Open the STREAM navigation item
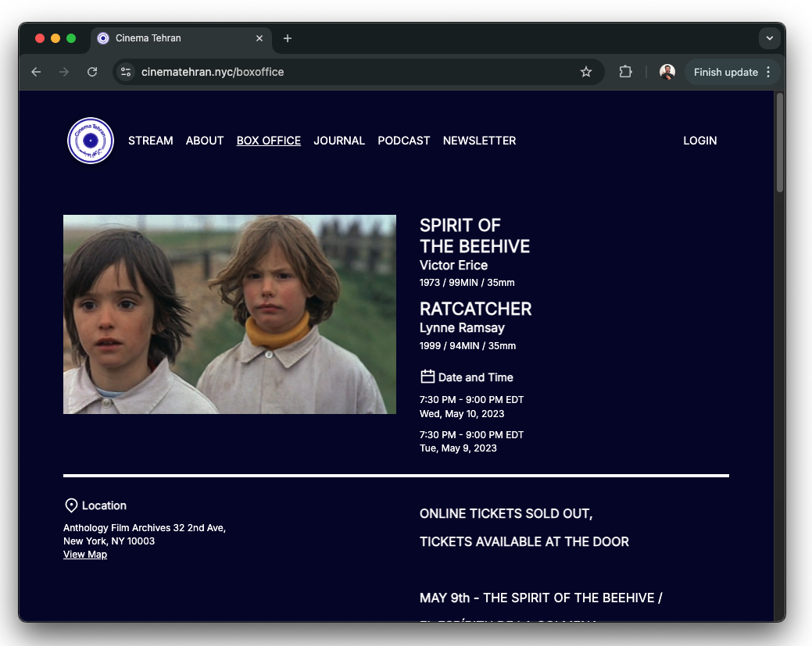812x646 pixels. [x=151, y=141]
